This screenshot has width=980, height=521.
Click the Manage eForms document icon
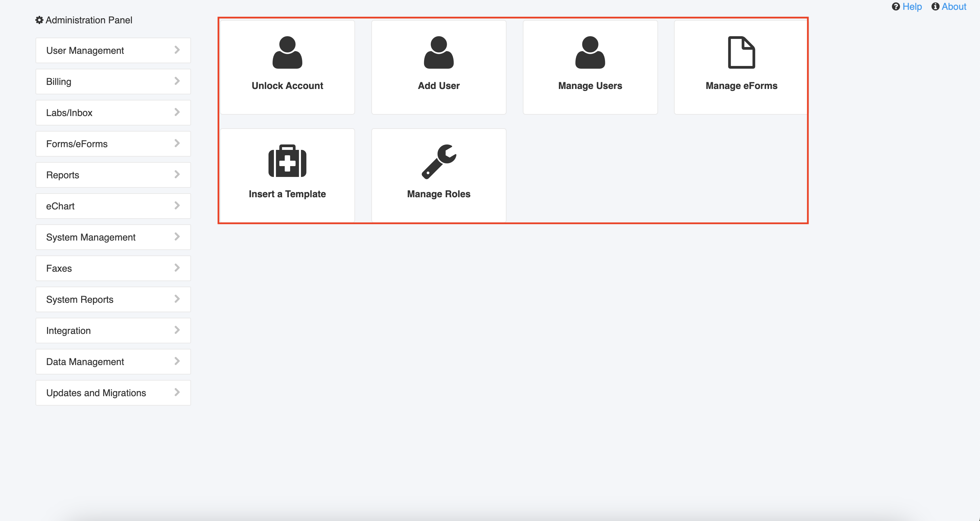pos(742,52)
